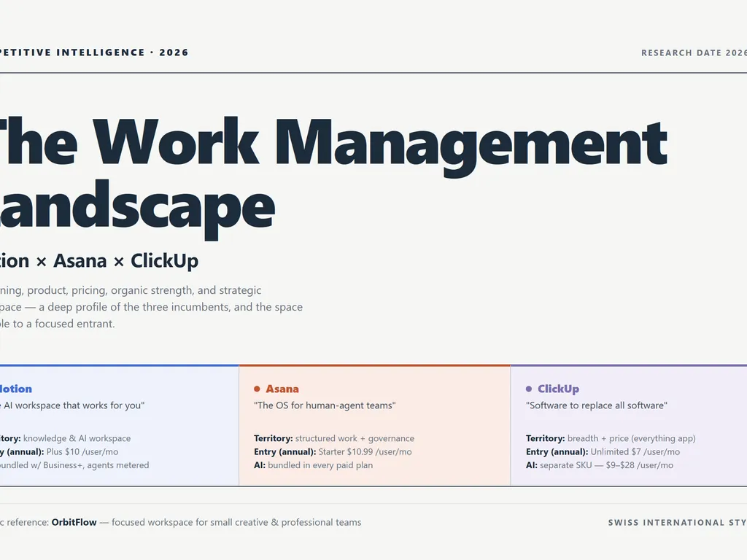This screenshot has height=560, width=747.
Task: Click the bold OrbitFlow name in the footer
Action: coord(74,522)
